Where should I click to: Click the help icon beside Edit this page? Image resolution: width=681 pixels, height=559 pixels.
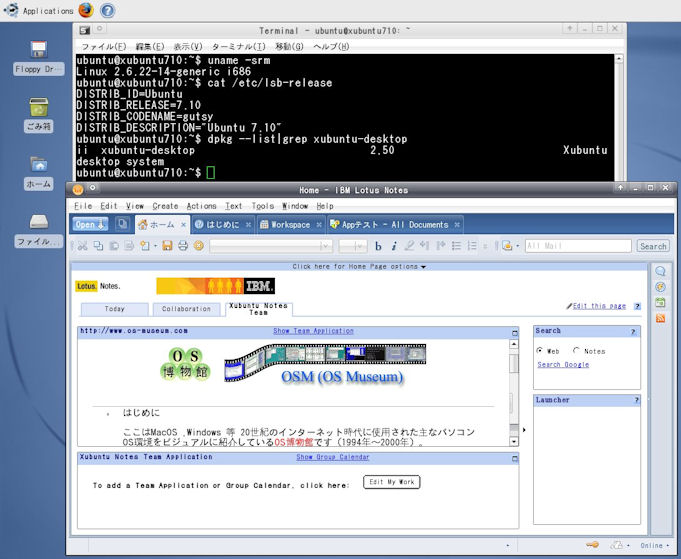(x=637, y=306)
